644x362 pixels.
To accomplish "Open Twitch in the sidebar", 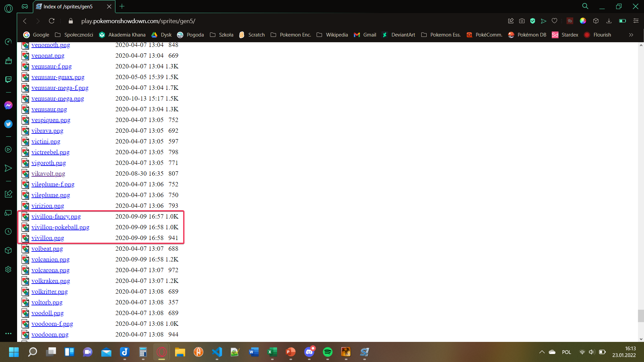I will click(8, 79).
